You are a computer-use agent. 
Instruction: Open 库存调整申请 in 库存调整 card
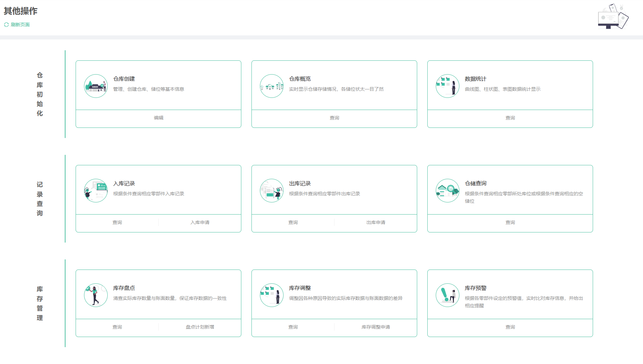point(376,327)
